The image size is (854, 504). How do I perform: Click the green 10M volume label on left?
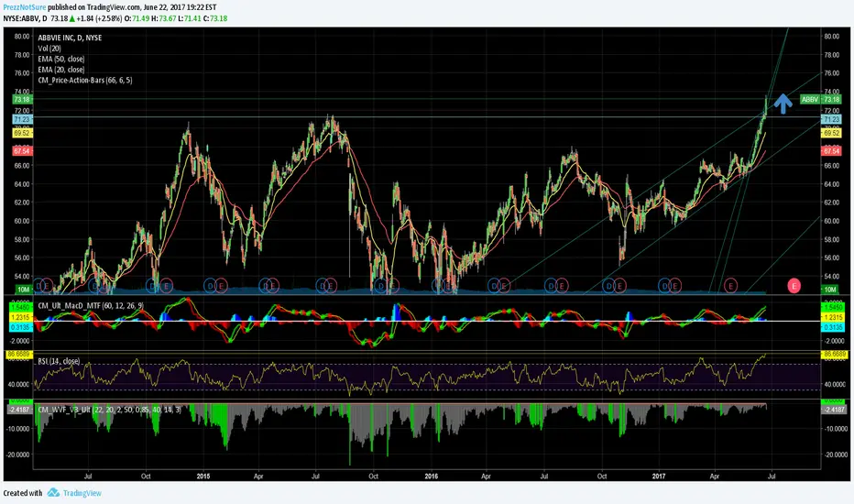[23, 290]
